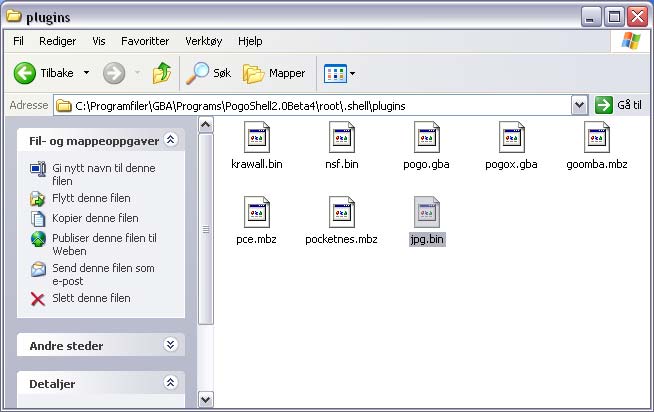The image size is (654, 412).
Task: Open the Søk search magnifier
Action: (197, 73)
